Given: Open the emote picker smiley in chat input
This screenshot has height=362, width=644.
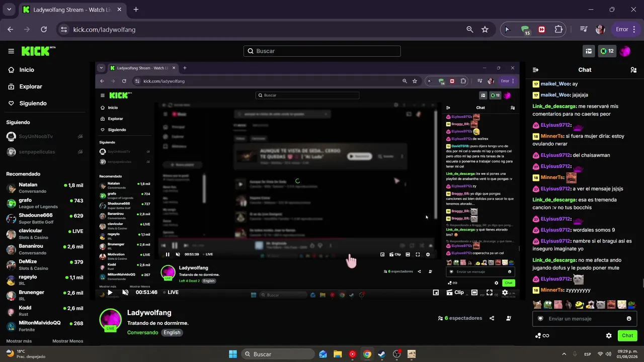Looking at the screenshot, I should click(x=629, y=318).
